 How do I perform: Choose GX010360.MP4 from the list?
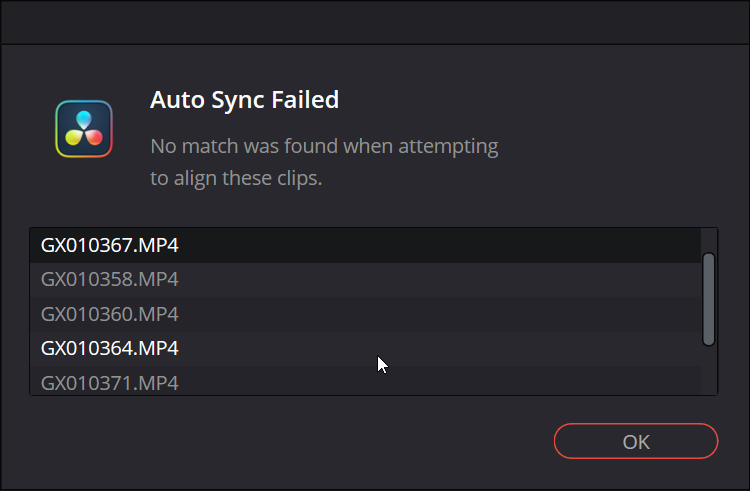pyautogui.click(x=365, y=314)
